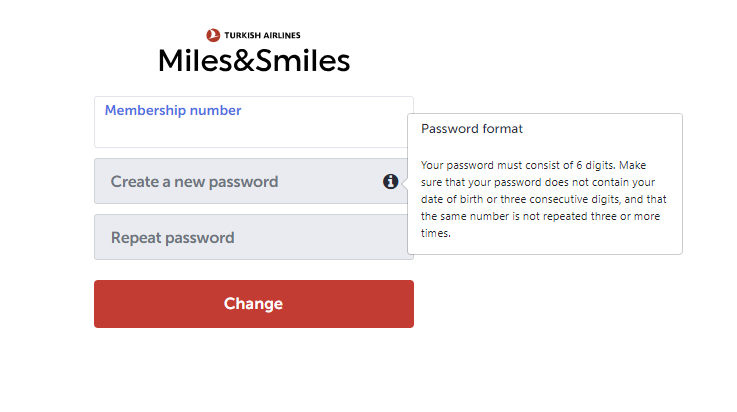
Task: Click the Membership number label
Action: point(173,111)
